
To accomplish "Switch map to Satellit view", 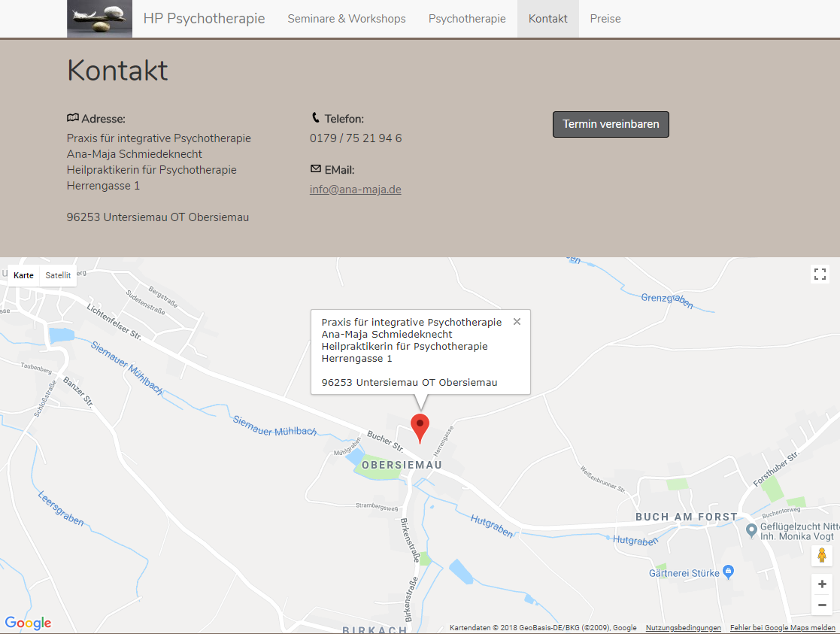I will tap(58, 275).
